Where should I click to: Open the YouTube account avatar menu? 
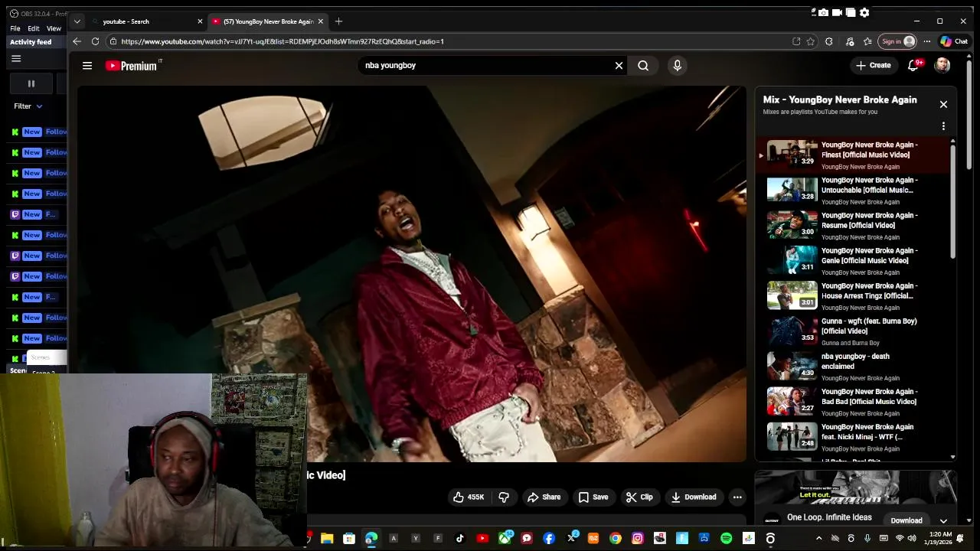tap(942, 66)
